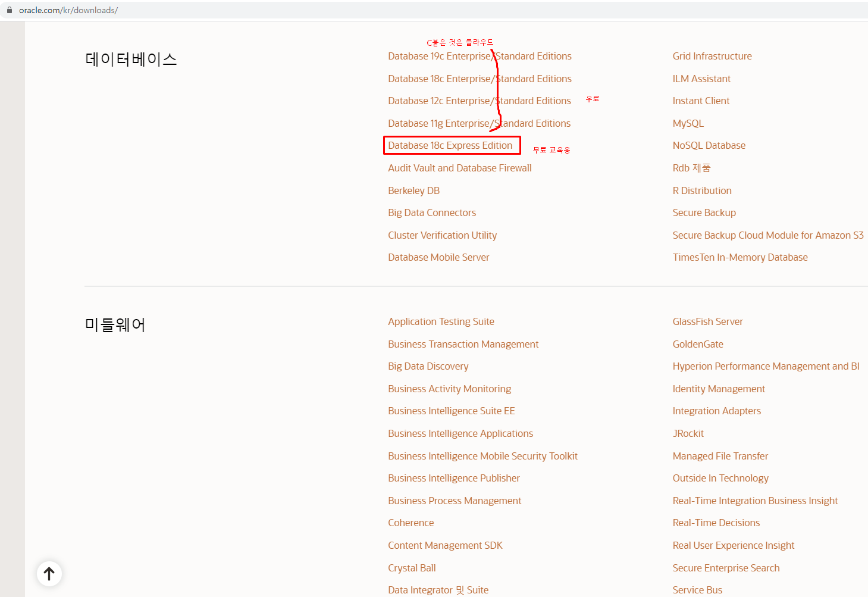
Task: Open Database Mobile Server link
Action: 438,257
